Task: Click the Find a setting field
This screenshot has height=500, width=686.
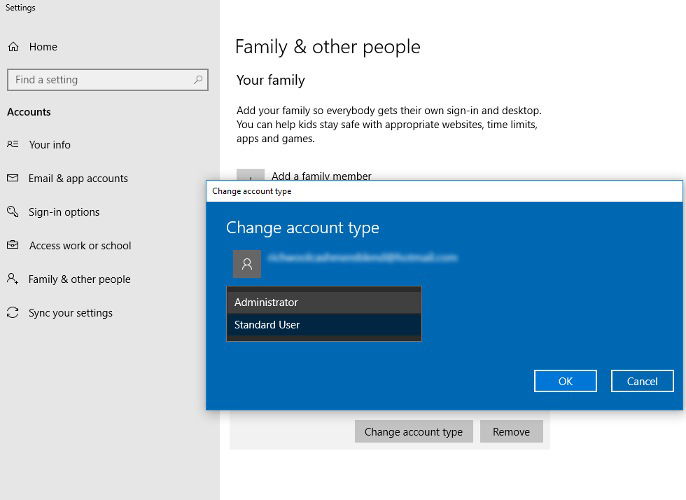Action: pyautogui.click(x=108, y=80)
